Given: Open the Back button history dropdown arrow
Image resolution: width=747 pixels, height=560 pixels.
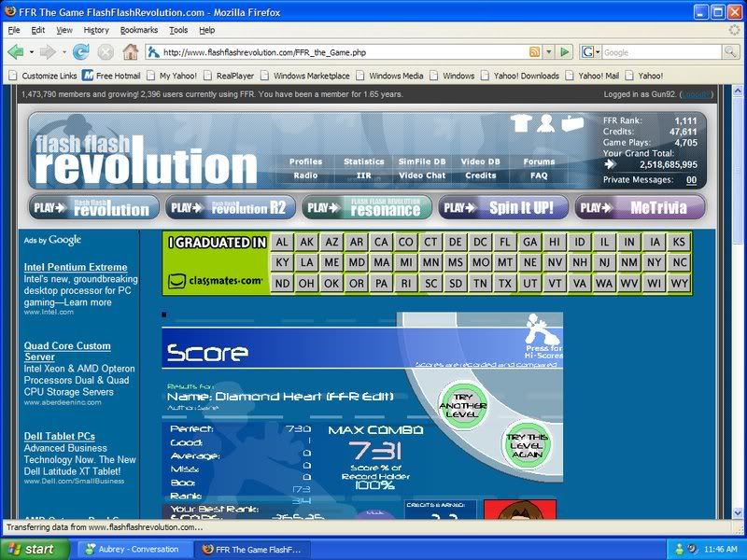Looking at the screenshot, I should tap(31, 52).
